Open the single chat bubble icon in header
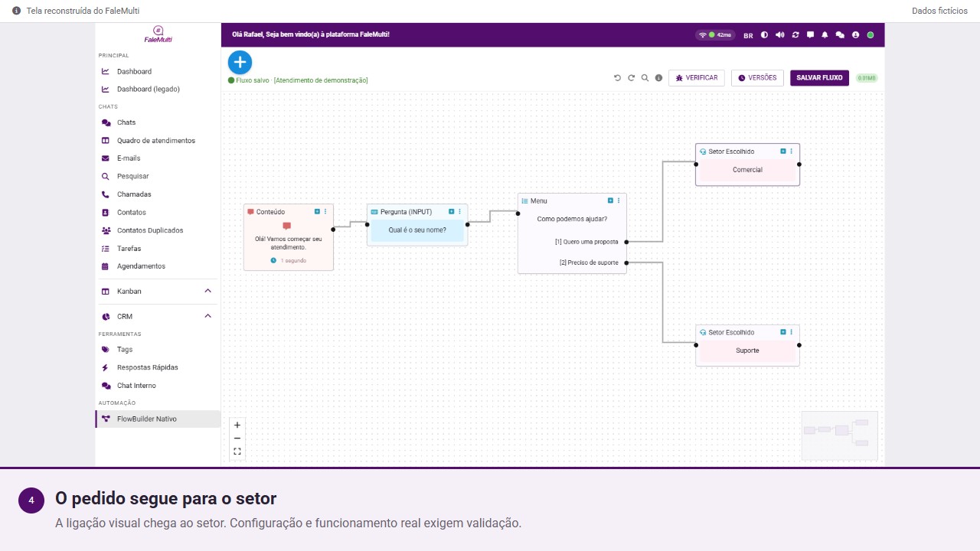The height and width of the screenshot is (551, 980). (810, 35)
